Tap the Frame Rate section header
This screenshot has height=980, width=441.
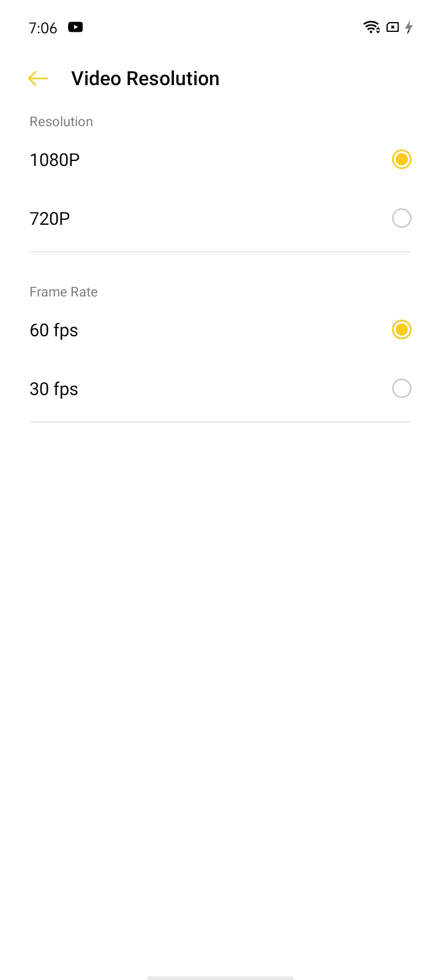click(x=64, y=292)
